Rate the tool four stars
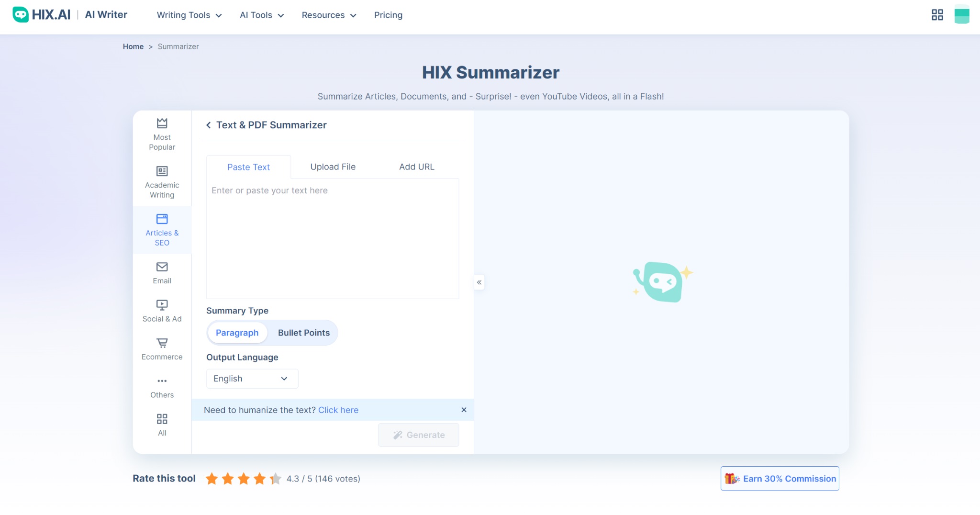Viewport: 980px width, 515px height. (x=259, y=479)
